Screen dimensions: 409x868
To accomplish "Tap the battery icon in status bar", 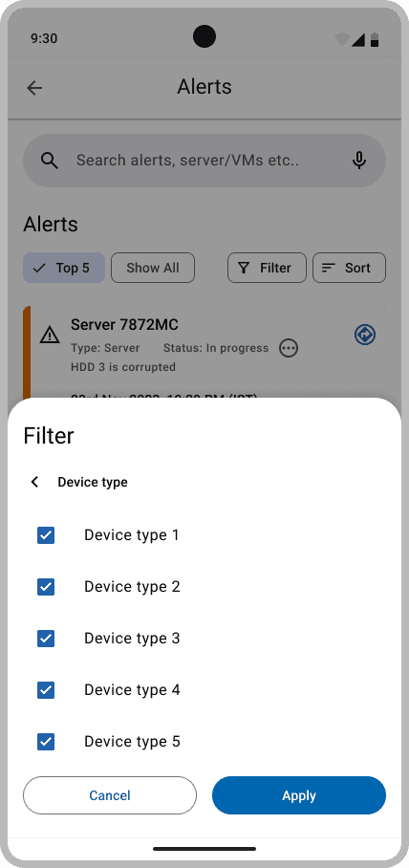I will point(375,39).
